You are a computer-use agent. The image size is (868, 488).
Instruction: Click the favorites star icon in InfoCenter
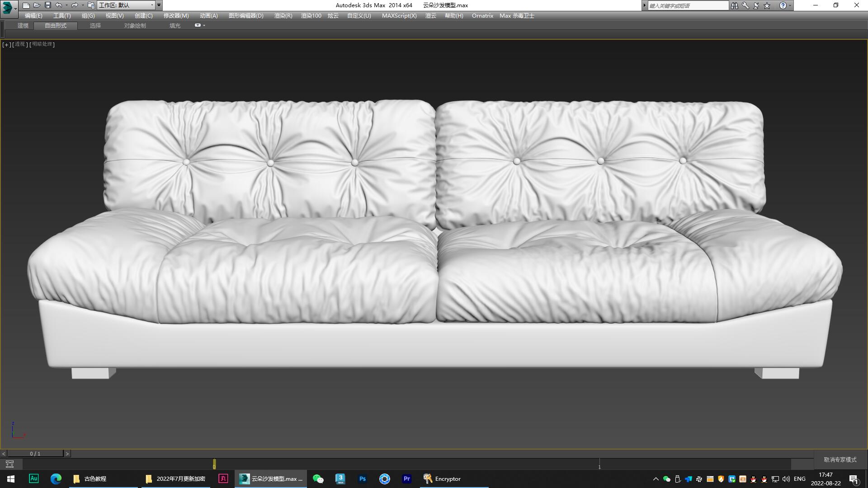[766, 5]
